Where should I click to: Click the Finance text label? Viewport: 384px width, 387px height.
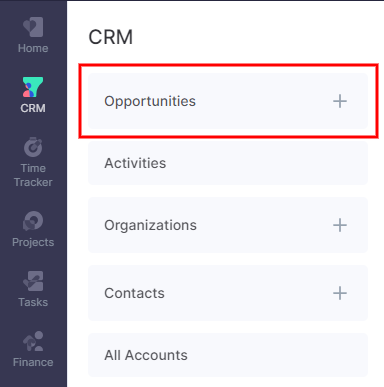click(33, 362)
